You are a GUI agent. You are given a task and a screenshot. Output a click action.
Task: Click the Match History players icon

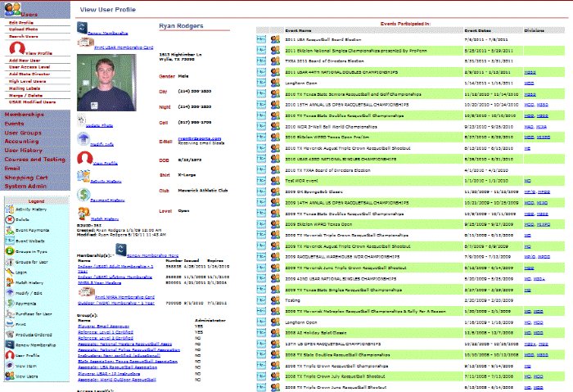(83, 214)
